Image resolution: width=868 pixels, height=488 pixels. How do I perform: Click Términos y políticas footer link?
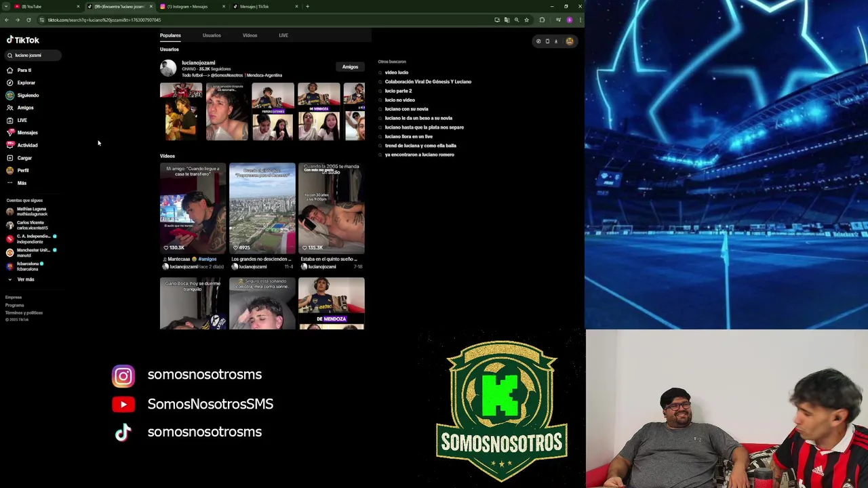(24, 312)
